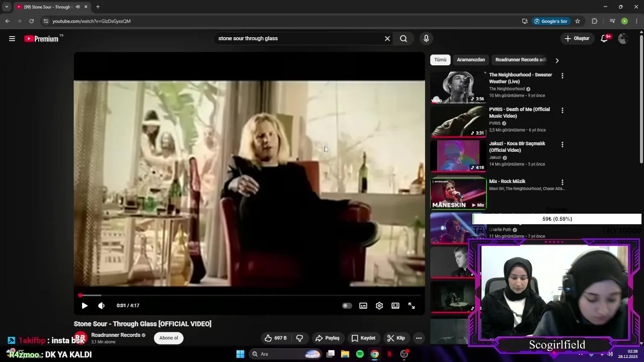This screenshot has height=362, width=644.
Task: Open Mix - Rock Müzik playlist
Action: [x=507, y=182]
